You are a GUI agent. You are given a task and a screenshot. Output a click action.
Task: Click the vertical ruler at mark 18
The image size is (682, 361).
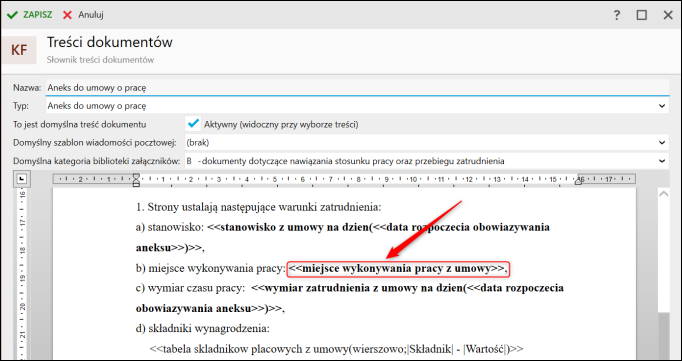coord(23,250)
